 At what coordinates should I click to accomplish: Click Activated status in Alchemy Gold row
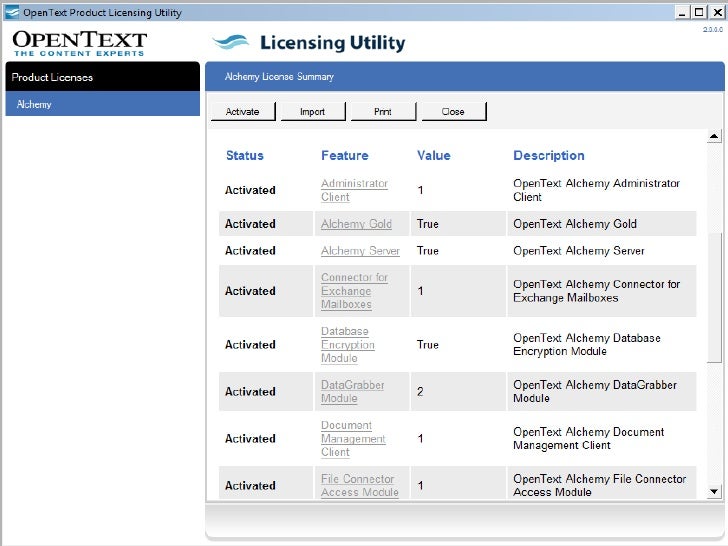[250, 224]
